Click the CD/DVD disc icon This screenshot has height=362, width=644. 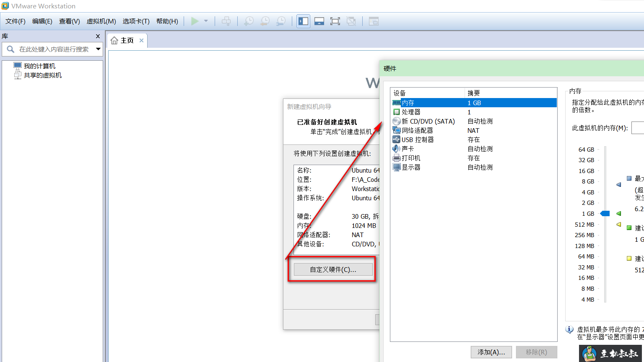click(396, 121)
